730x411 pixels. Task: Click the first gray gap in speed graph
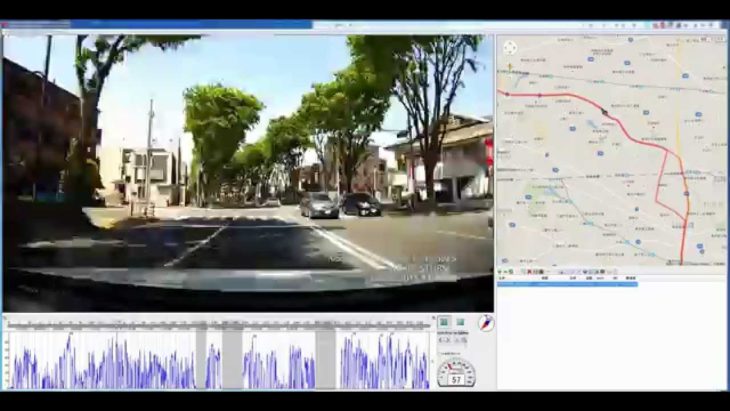[x=200, y=360]
